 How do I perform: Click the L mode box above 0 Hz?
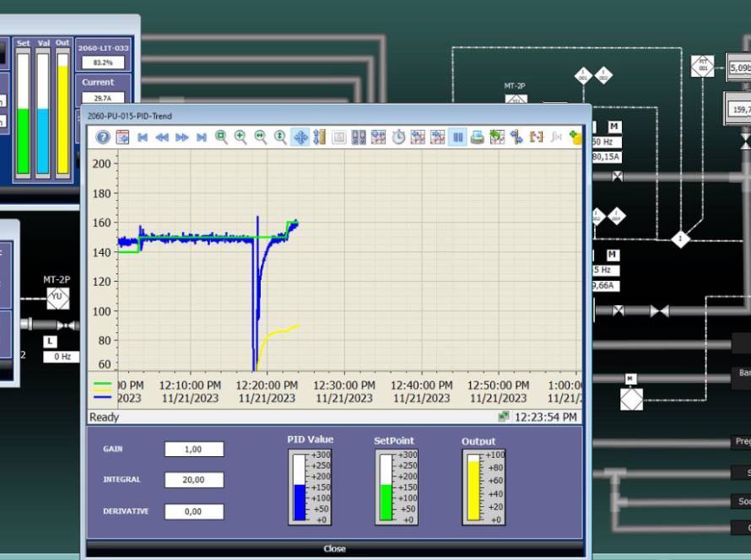tap(51, 342)
